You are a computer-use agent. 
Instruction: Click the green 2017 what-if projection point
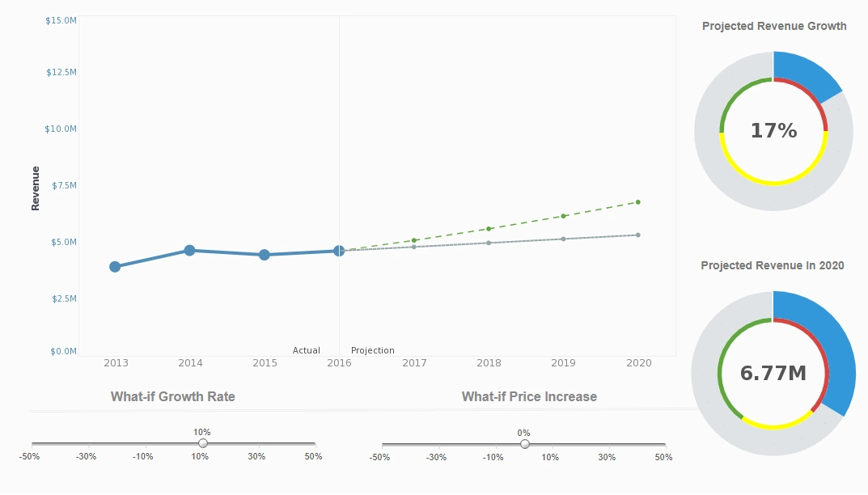tap(414, 240)
